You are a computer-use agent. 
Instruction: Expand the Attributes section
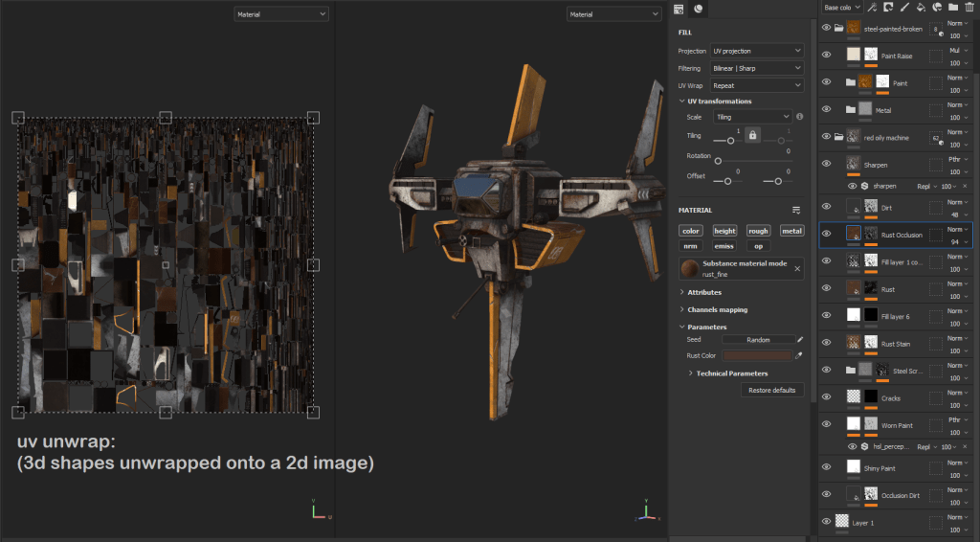click(703, 292)
